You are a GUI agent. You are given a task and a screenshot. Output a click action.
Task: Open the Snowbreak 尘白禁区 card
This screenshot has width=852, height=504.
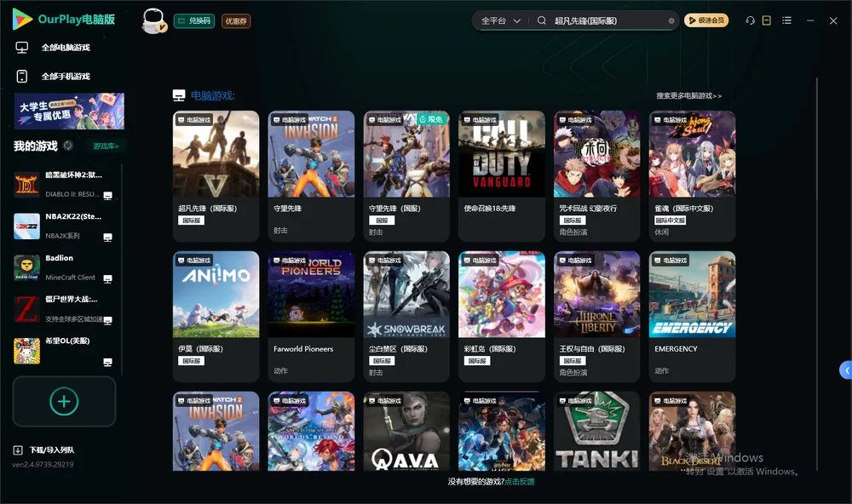(406, 317)
